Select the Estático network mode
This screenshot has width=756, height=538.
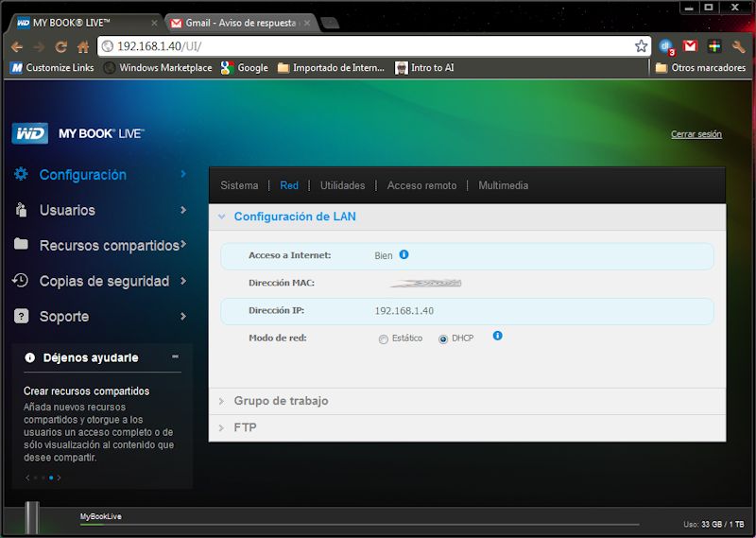(384, 339)
